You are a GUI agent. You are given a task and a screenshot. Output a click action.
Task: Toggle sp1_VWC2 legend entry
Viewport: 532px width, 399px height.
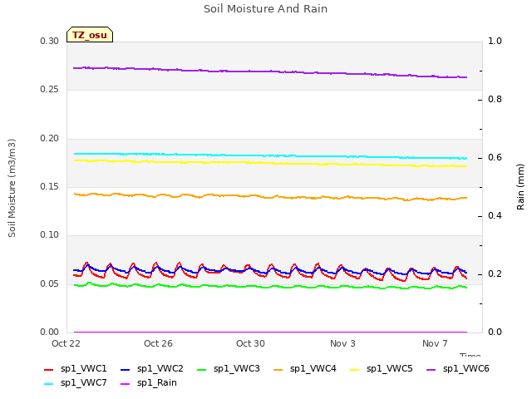tap(152, 369)
